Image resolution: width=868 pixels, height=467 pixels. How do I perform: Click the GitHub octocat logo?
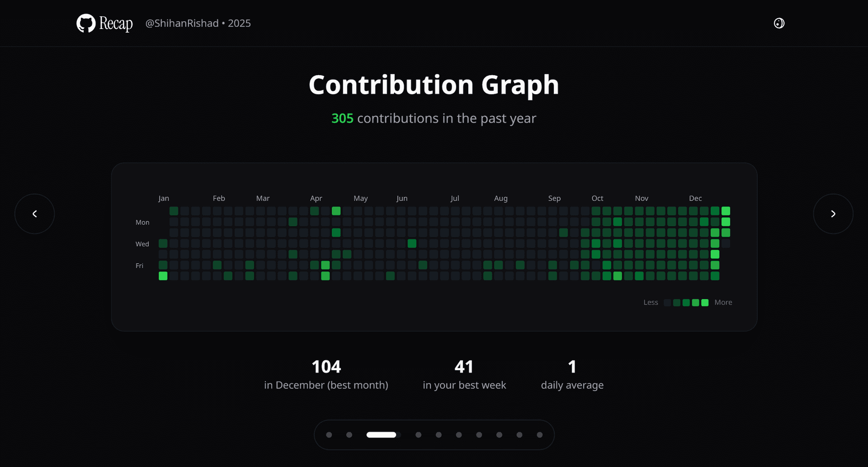(86, 23)
